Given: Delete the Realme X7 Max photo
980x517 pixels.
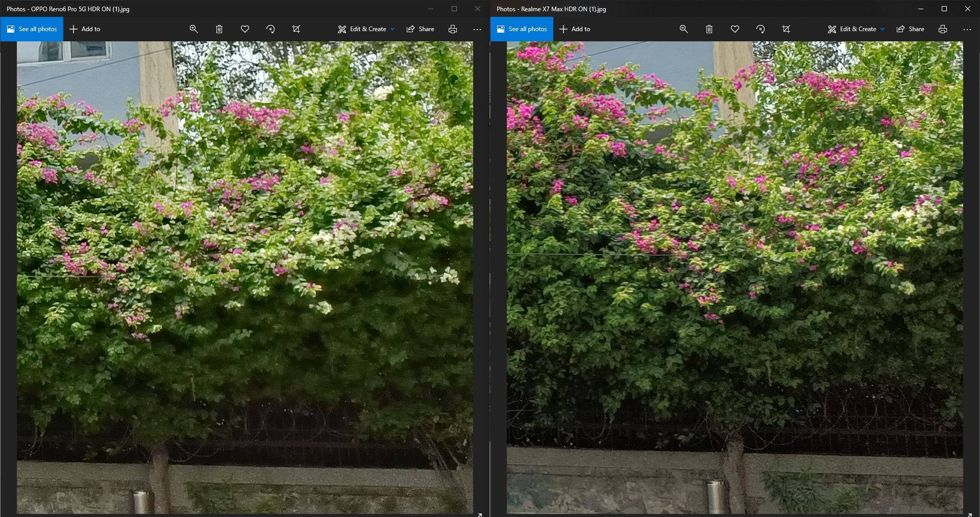Looking at the screenshot, I should point(709,29).
